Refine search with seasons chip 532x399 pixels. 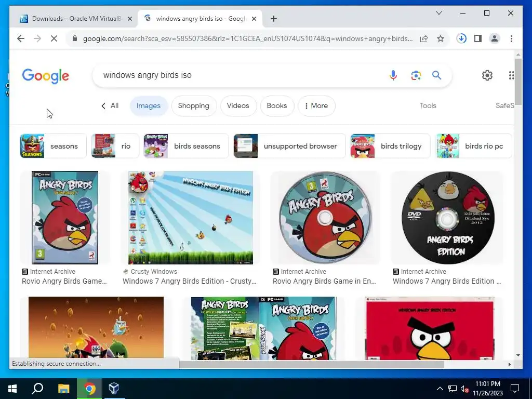click(54, 146)
